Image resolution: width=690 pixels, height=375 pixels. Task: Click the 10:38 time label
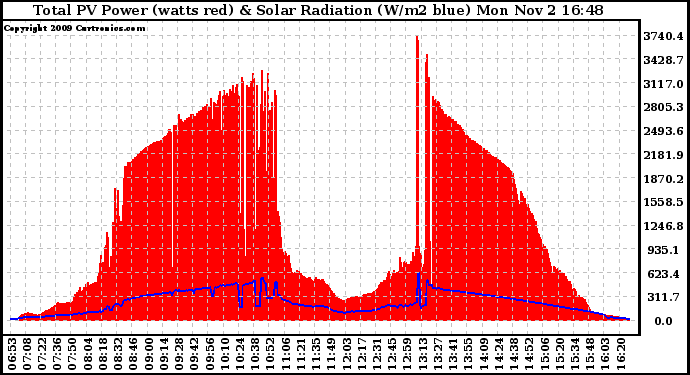(255, 354)
